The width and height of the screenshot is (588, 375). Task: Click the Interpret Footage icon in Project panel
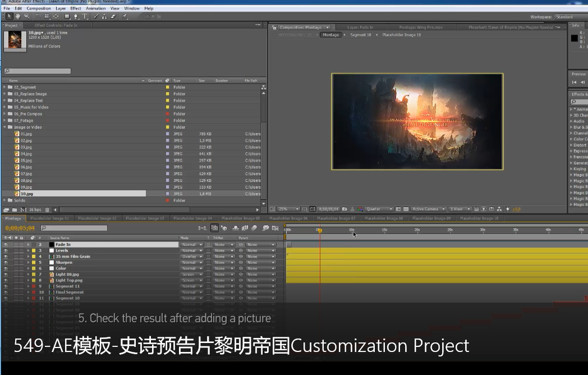click(6, 210)
